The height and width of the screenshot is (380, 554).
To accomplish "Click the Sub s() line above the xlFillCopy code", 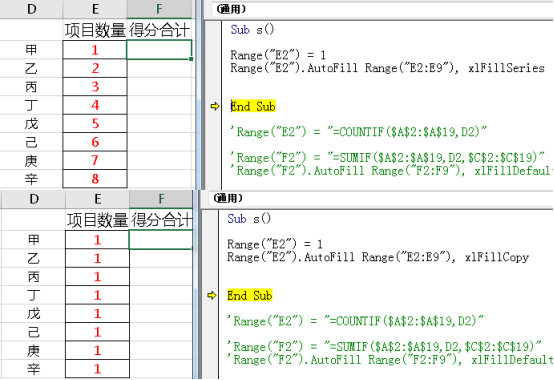I will pyautogui.click(x=249, y=219).
